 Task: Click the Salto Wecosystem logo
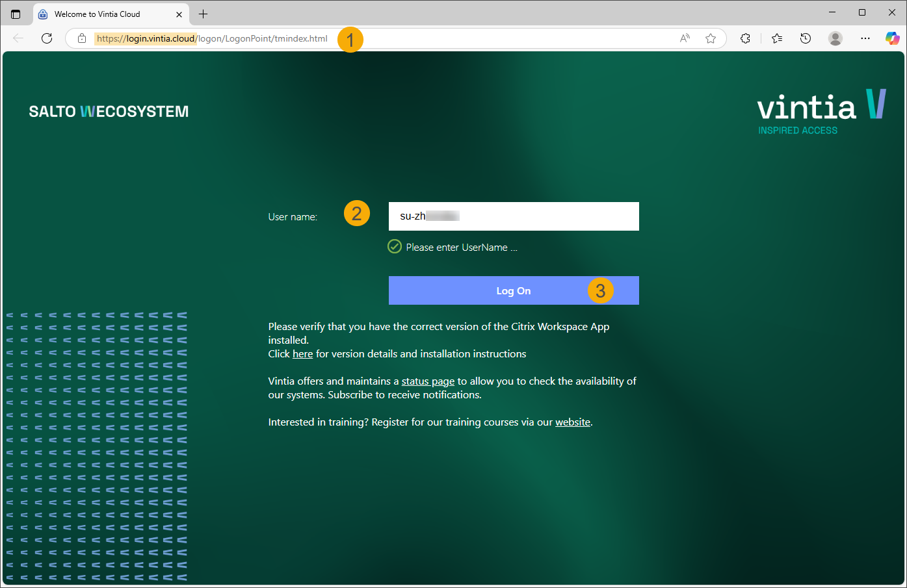(109, 112)
